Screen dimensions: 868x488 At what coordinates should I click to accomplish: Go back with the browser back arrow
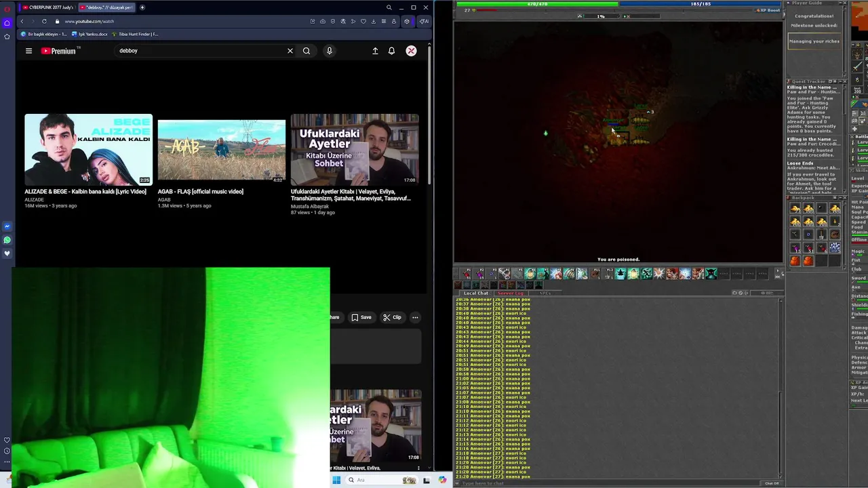(x=22, y=21)
